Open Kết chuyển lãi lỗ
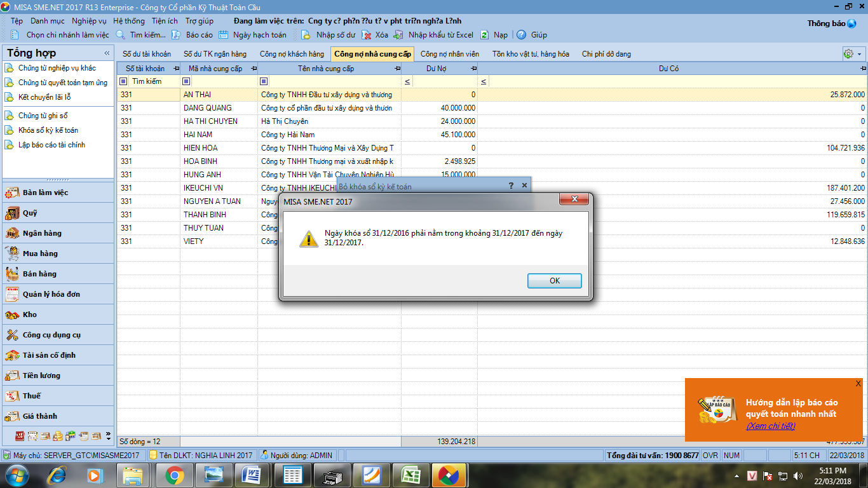This screenshot has height=488, width=868. click(x=44, y=97)
